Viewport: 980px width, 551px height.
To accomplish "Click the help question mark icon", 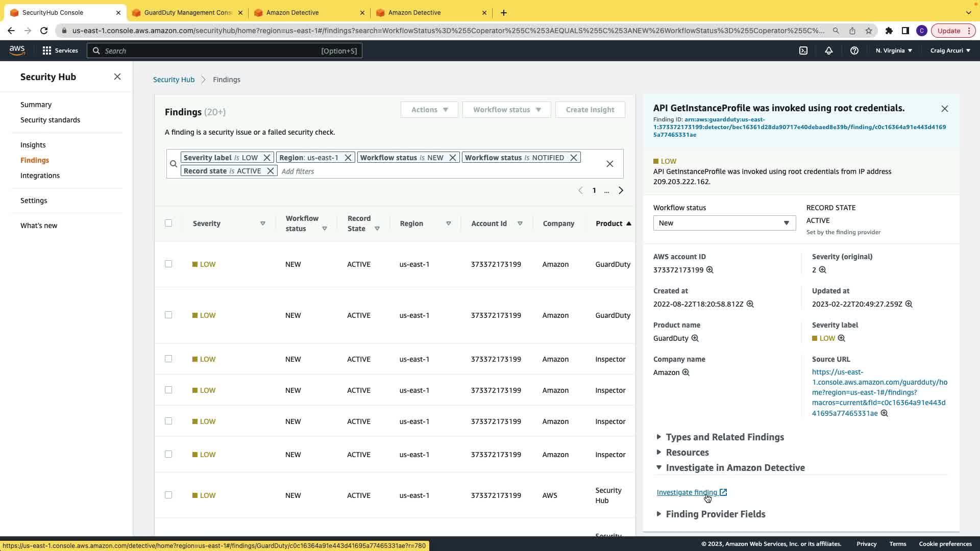I will (x=854, y=51).
